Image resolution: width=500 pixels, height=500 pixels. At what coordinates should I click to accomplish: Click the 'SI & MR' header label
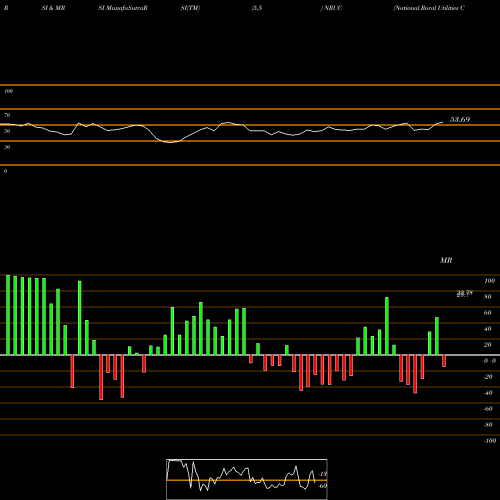(x=53, y=8)
